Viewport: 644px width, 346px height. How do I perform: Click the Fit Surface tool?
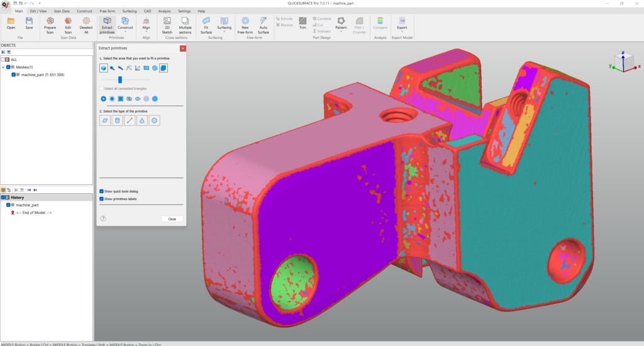click(206, 24)
